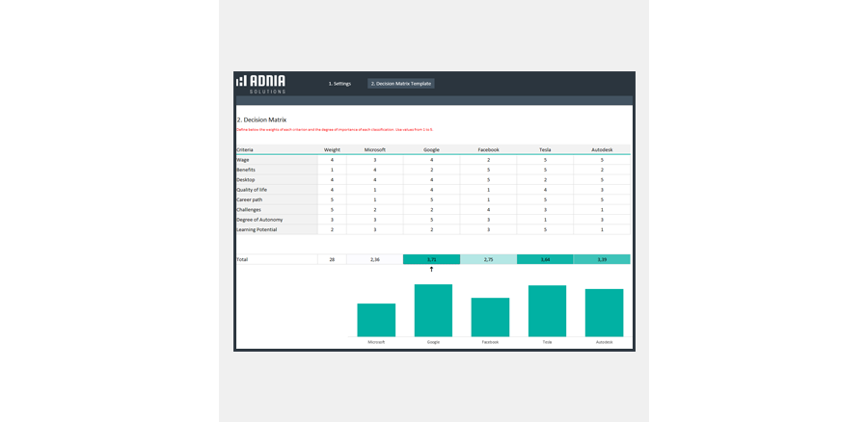
Task: Click the up arrow under Google total
Action: pyautogui.click(x=431, y=270)
